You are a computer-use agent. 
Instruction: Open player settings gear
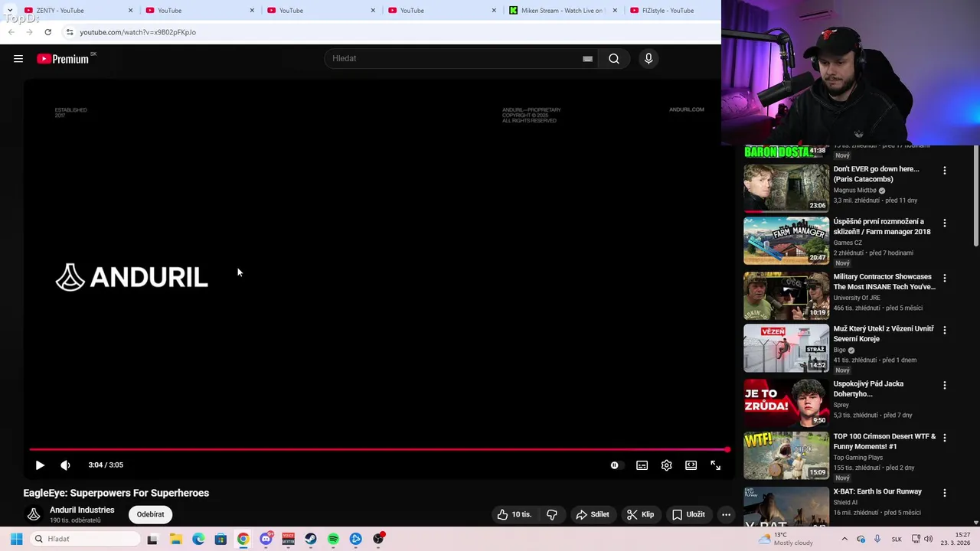[666, 465]
